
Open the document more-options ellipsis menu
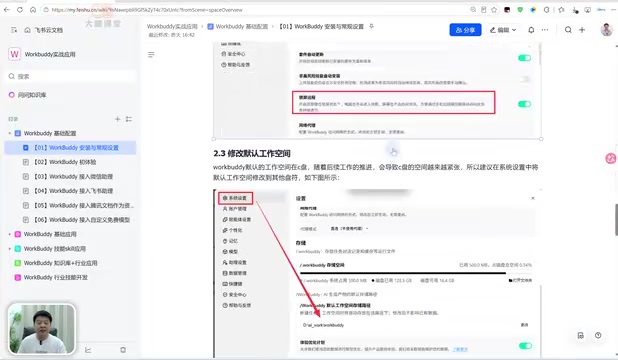click(545, 30)
